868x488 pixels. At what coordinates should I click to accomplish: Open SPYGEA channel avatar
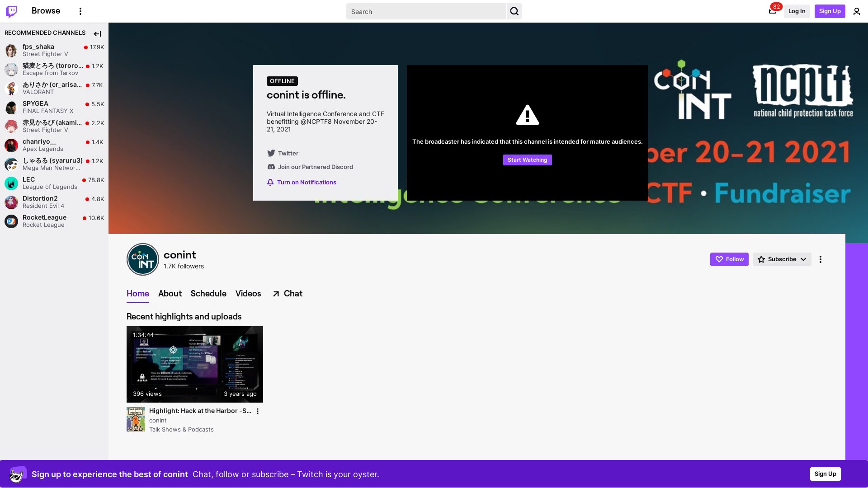(x=11, y=107)
